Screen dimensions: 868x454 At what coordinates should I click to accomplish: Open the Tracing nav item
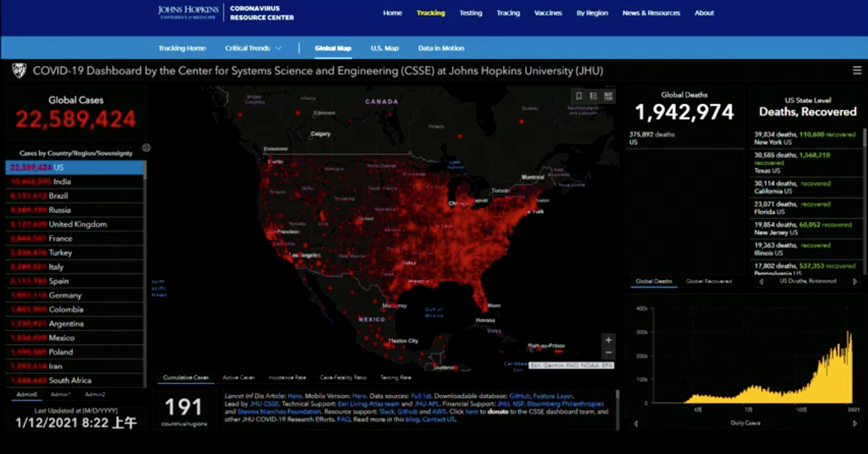point(508,13)
